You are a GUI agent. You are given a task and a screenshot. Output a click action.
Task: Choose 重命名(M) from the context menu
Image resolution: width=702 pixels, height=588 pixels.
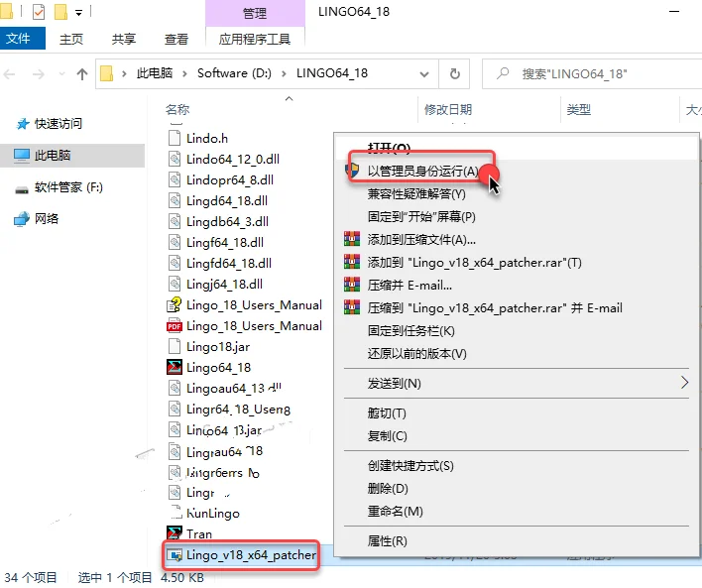tap(395, 511)
